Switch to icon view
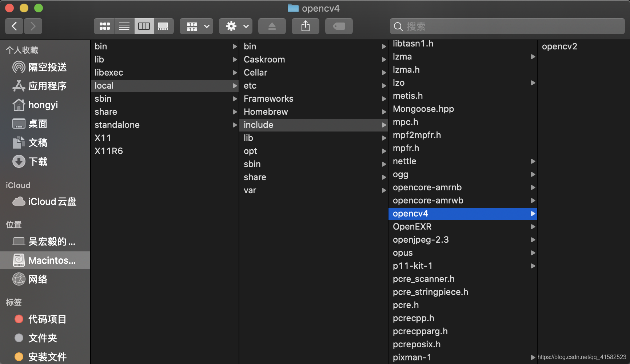 tap(104, 26)
